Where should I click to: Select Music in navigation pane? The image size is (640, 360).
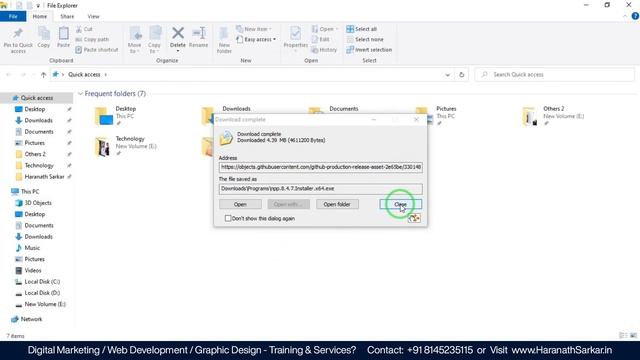click(32, 248)
